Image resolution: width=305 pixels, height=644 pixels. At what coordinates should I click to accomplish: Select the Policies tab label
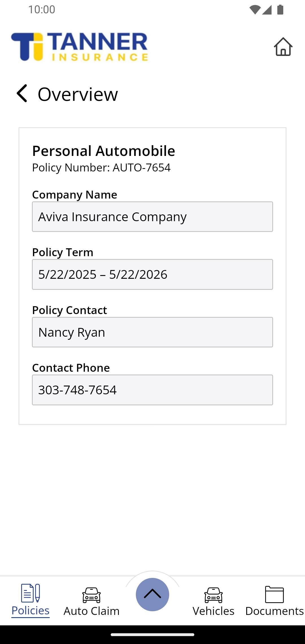point(30,611)
